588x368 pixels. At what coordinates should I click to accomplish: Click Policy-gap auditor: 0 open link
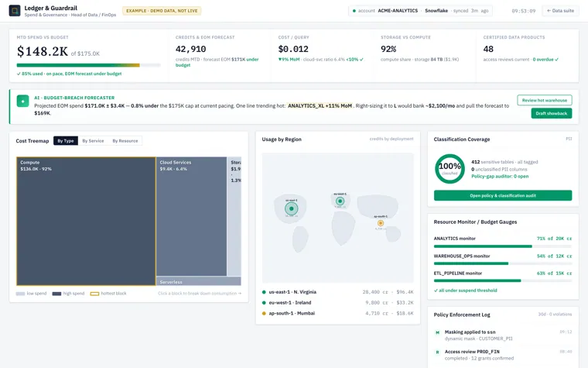point(500,177)
